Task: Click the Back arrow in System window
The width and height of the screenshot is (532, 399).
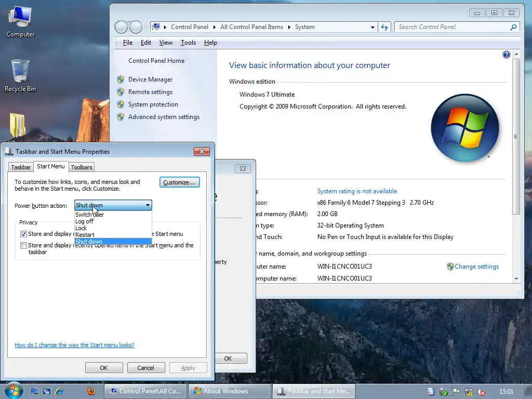Action: (121, 27)
